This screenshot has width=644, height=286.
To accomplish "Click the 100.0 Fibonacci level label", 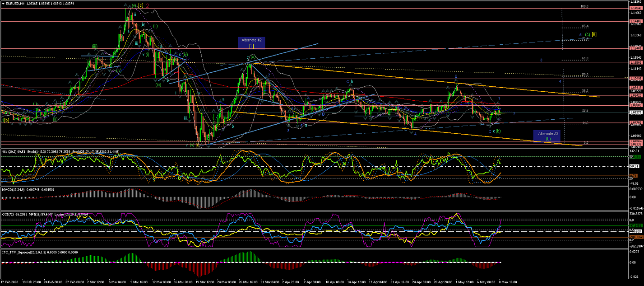I will [584, 7].
